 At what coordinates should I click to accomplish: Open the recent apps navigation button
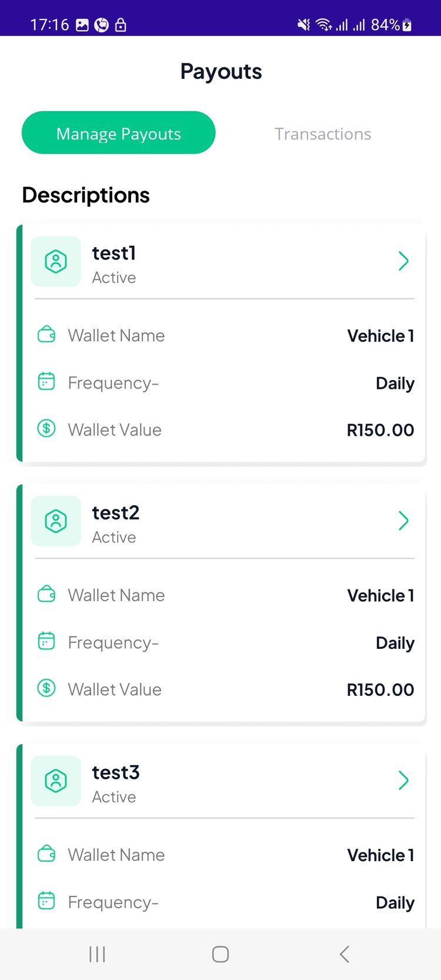[x=97, y=954]
